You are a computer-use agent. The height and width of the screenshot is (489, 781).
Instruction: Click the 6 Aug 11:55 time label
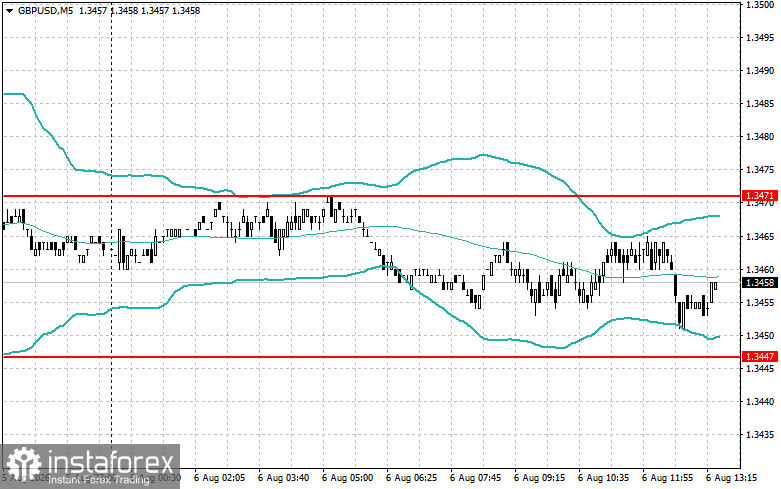point(667,478)
